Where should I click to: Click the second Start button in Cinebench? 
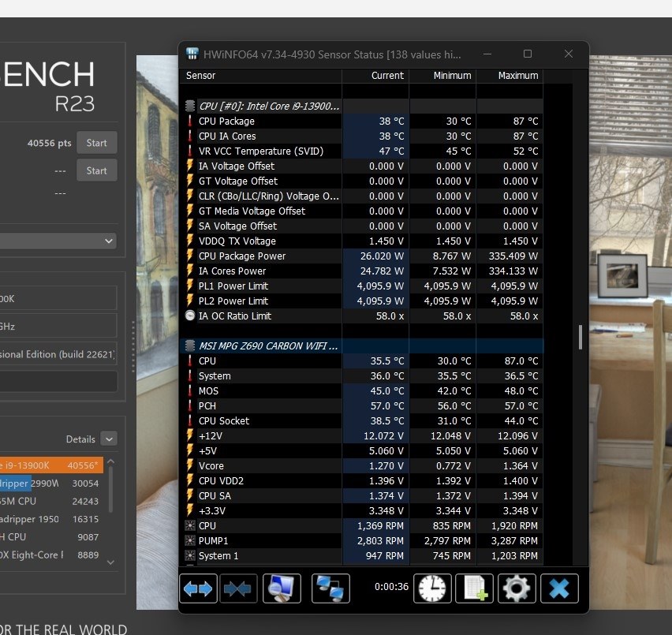click(96, 170)
